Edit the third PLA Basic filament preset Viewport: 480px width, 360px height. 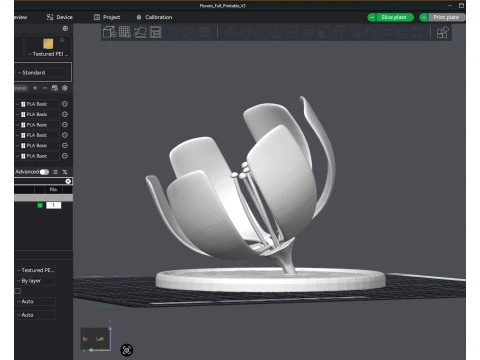pyautogui.click(x=65, y=125)
